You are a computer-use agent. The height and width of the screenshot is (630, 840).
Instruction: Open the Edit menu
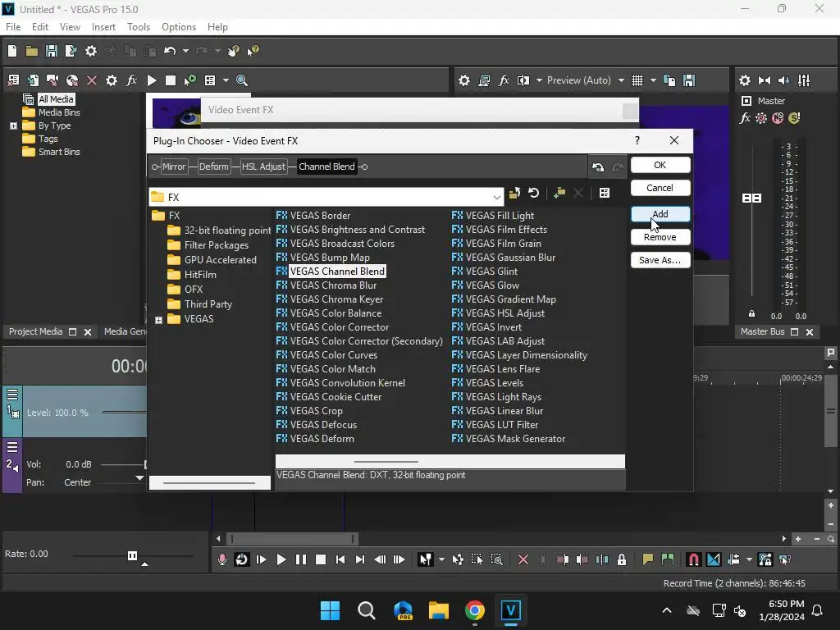pyautogui.click(x=40, y=27)
